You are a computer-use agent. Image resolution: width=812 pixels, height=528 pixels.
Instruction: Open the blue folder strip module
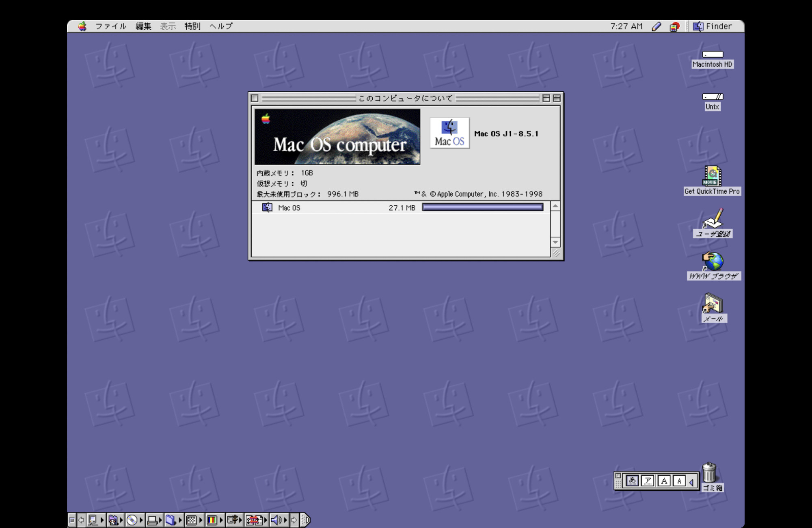click(174, 520)
